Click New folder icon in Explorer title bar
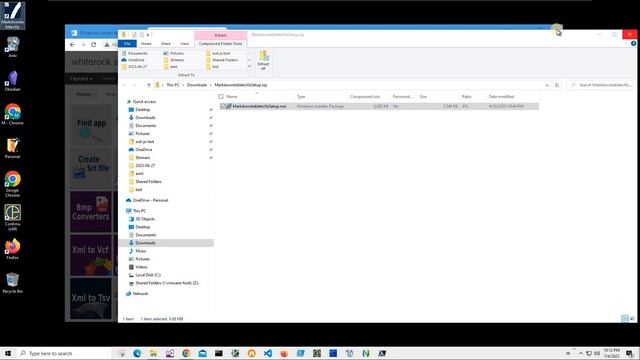Screen dimensions: 640x360 (141, 35)
